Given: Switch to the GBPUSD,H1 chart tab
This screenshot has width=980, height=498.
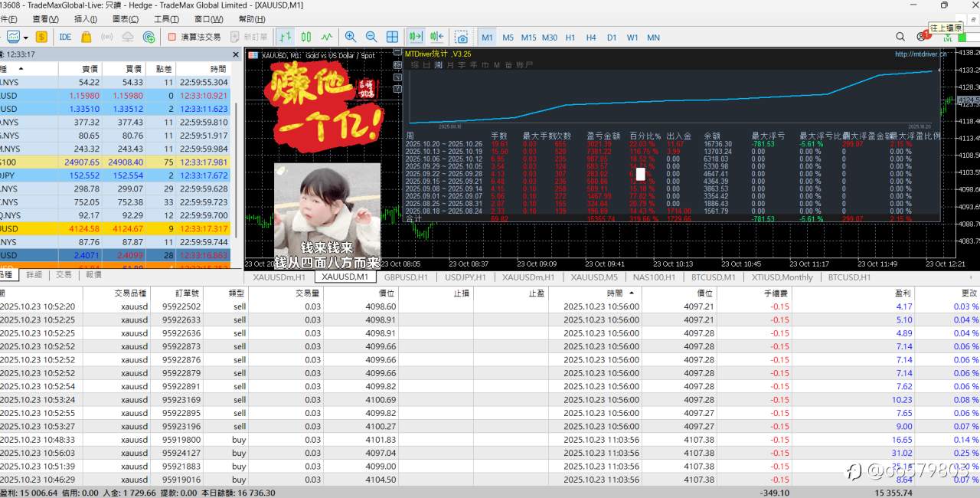Looking at the screenshot, I should point(405,278).
